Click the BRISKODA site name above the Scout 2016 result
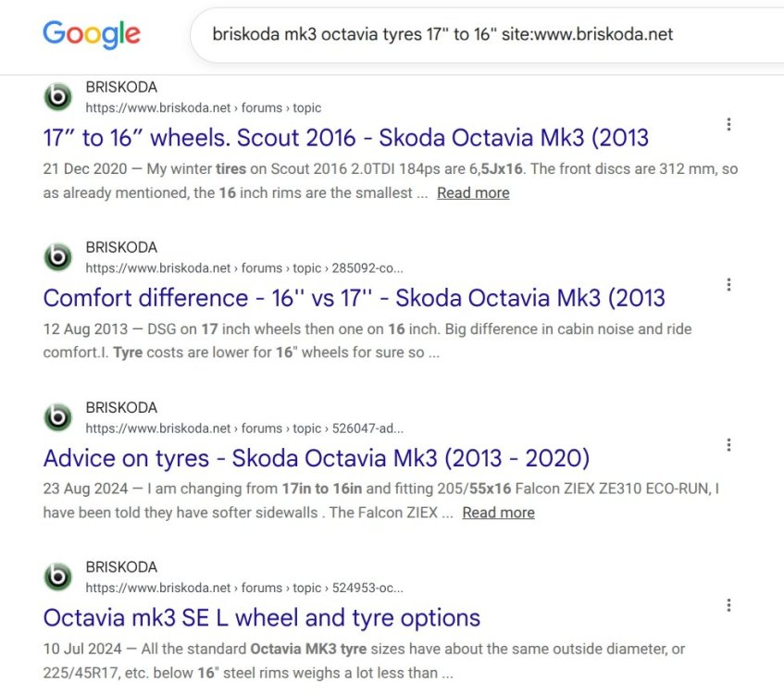Screen dimensions: 784x694 [121, 87]
